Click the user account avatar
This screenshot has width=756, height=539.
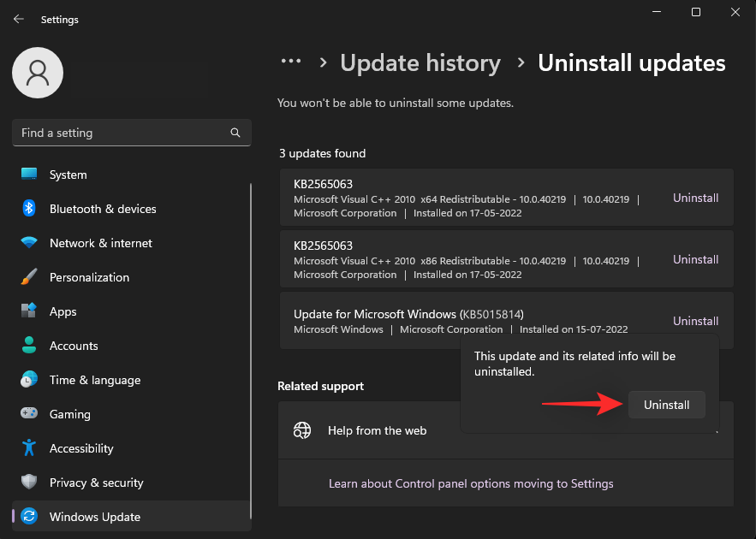[37, 73]
